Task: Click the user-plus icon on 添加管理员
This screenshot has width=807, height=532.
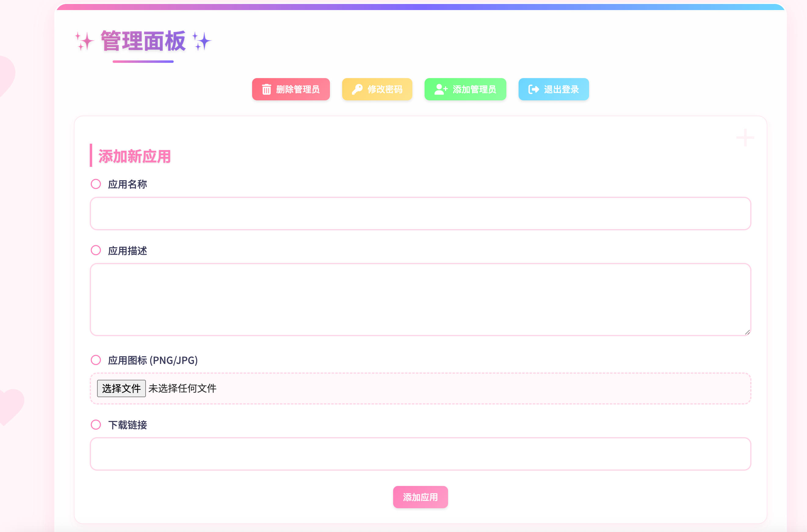Action: [441, 90]
